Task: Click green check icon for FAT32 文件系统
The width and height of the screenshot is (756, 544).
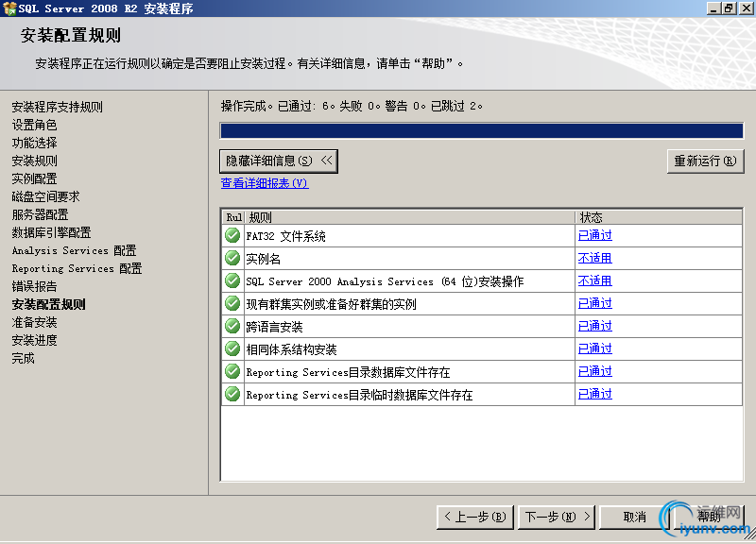Action: 232,235
